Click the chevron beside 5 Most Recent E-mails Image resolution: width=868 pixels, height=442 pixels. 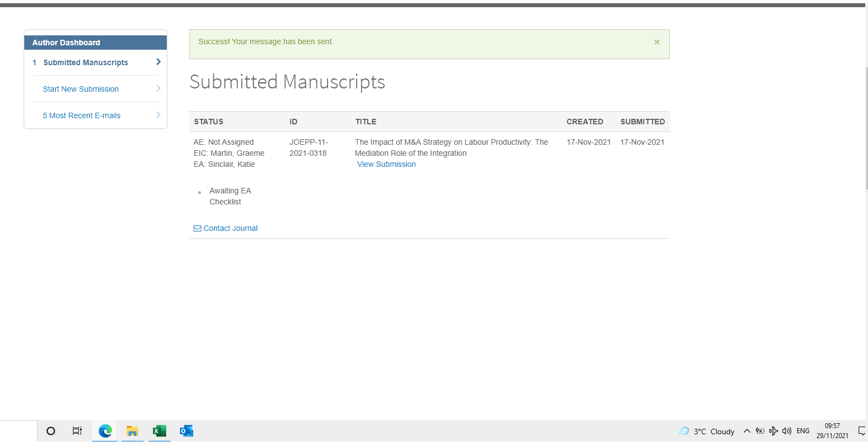158,115
